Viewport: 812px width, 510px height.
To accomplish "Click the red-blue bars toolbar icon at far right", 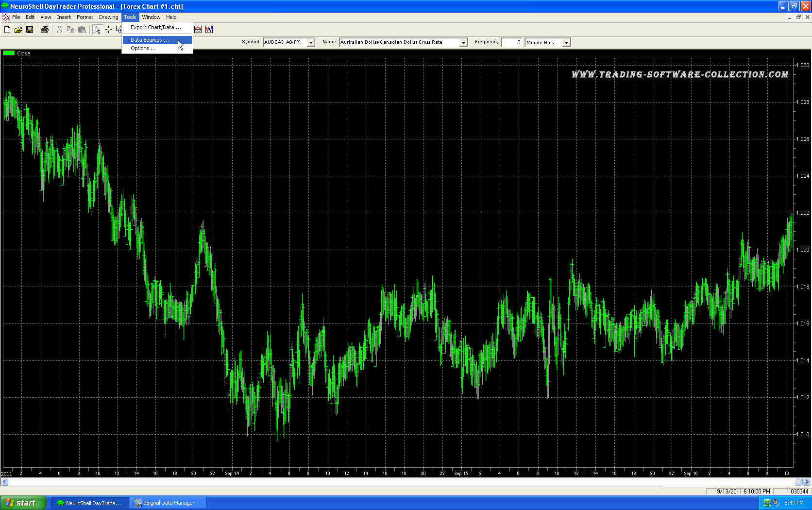I will (209, 30).
